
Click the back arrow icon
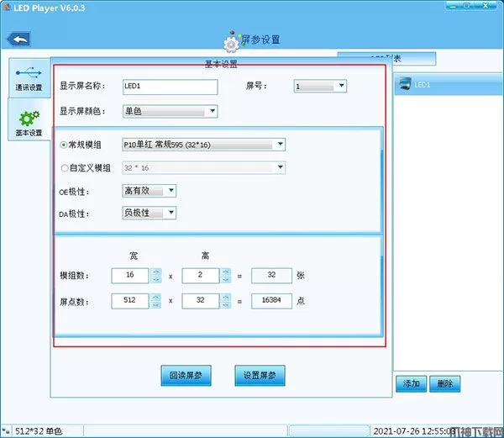18,40
